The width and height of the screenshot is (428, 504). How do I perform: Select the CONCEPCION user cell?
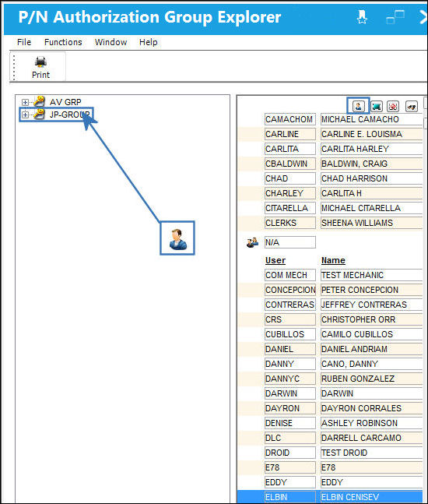click(290, 290)
